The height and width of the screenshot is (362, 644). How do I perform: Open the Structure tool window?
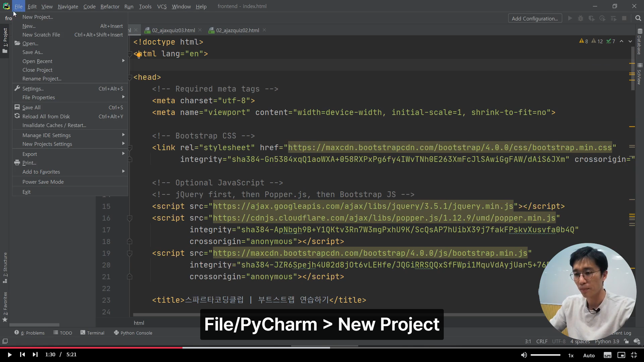click(5, 267)
